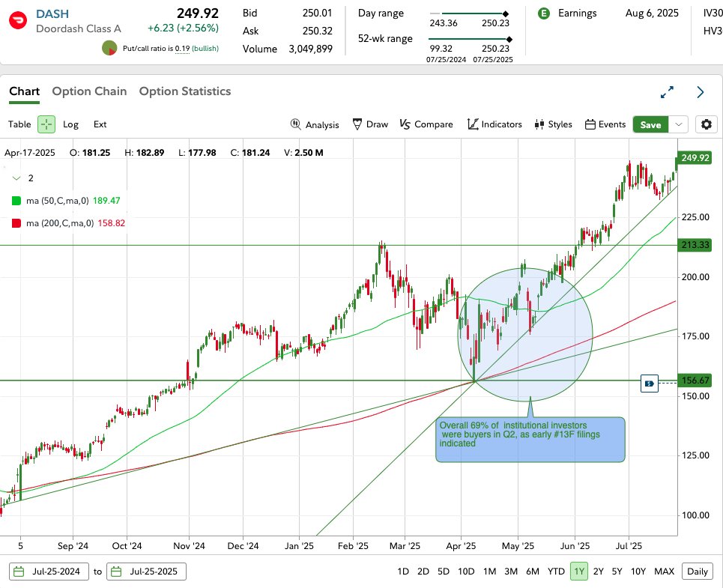Select the 2Y time range
723x588 pixels.
pos(599,572)
